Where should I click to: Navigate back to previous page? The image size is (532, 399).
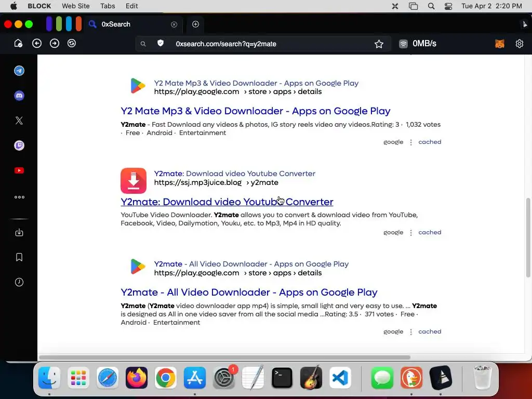tap(37, 44)
